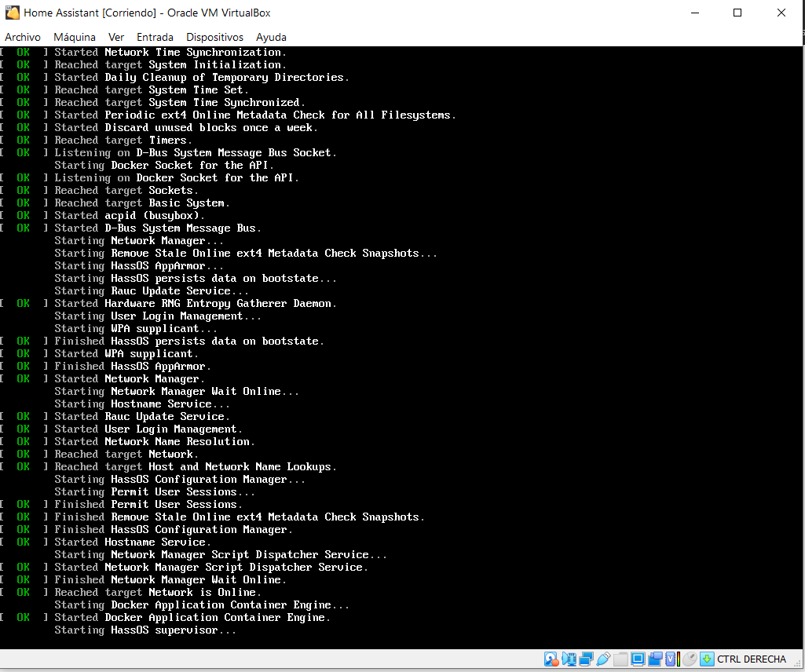This screenshot has height=672, width=805.
Task: Open the Archivo menu
Action: [x=23, y=37]
